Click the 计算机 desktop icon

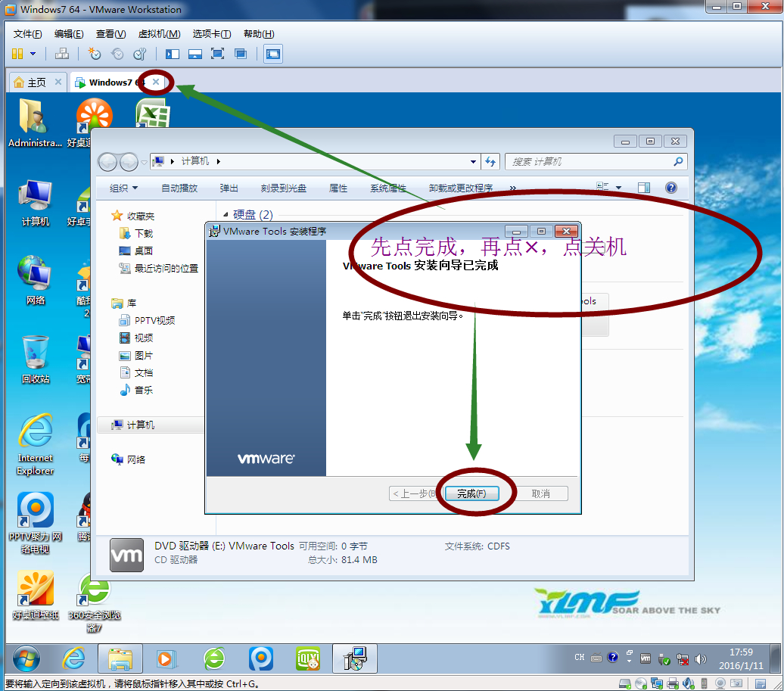point(35,203)
